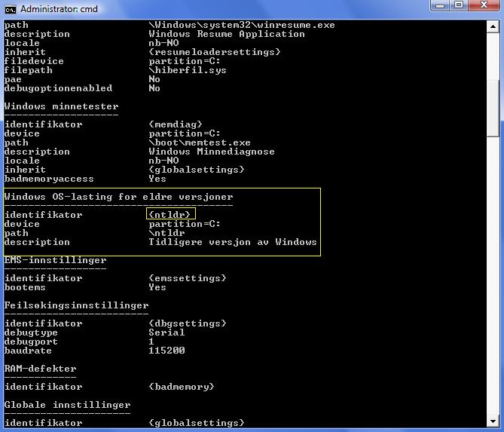Click the '\hiberfil.sys' filepath value
The image size is (504, 432).
click(x=188, y=70)
